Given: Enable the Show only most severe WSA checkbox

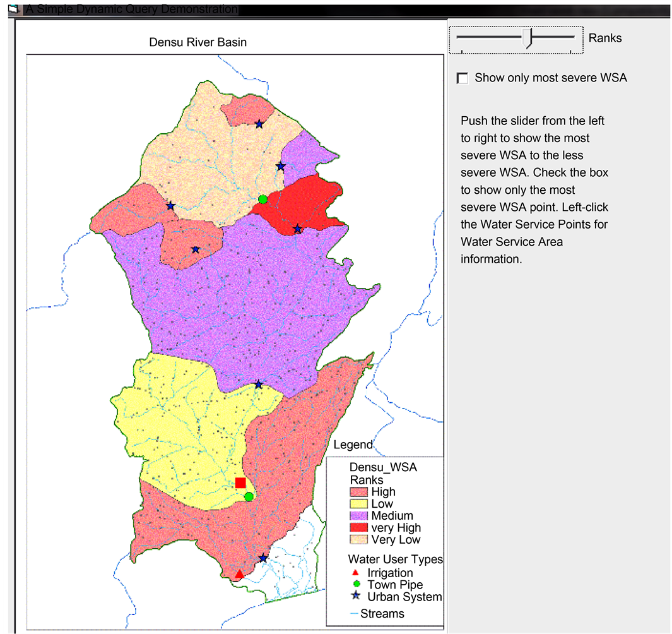Looking at the screenshot, I should (463, 78).
